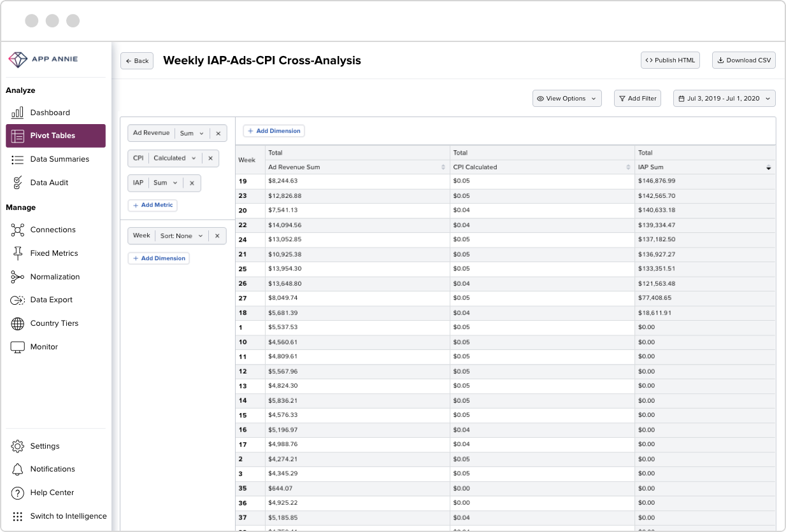786x532 pixels.
Task: Click the Week column header
Action: (250, 160)
